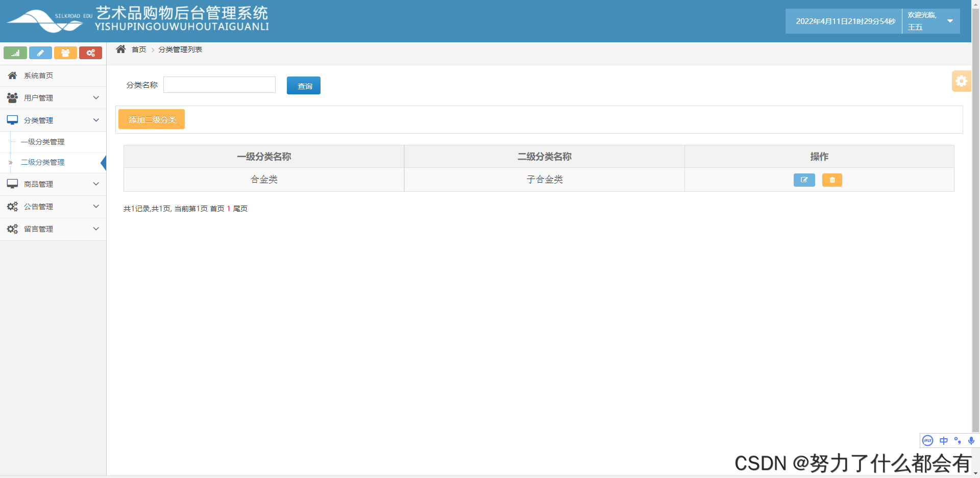This screenshot has width=980, height=478.
Task: Click the 查询 search button
Action: coord(304,86)
